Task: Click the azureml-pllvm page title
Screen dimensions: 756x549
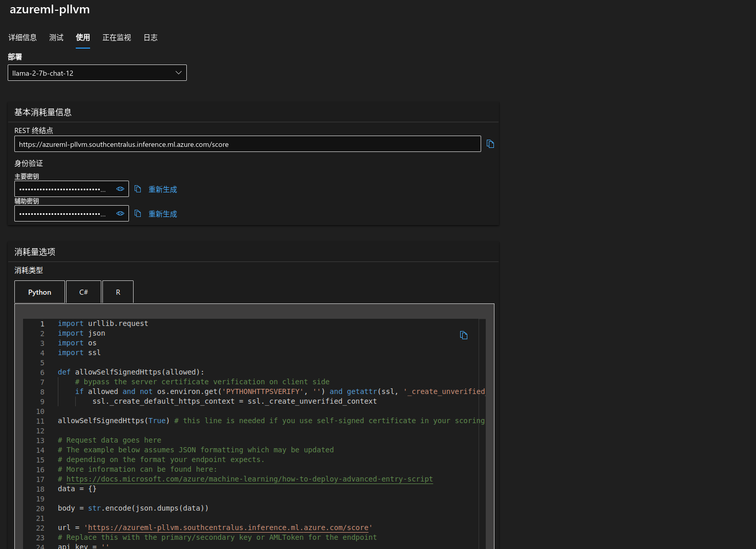Action: click(x=50, y=9)
